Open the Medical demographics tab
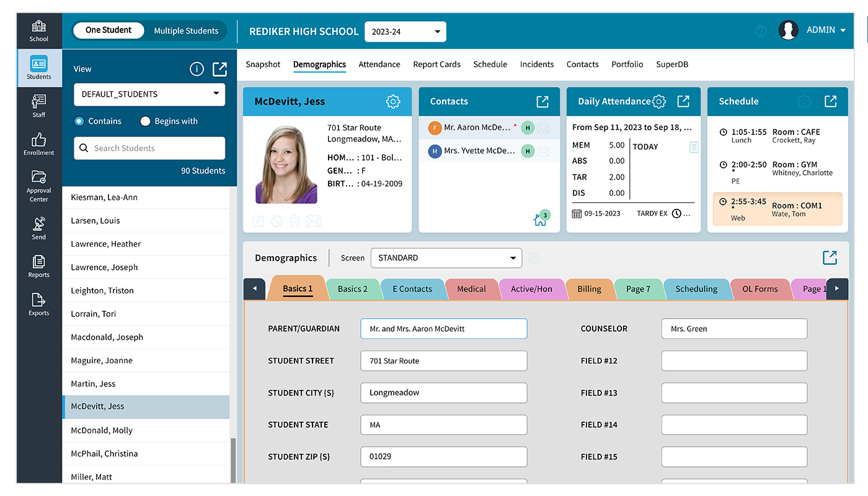The height and width of the screenshot is (496, 868). pyautogui.click(x=471, y=288)
